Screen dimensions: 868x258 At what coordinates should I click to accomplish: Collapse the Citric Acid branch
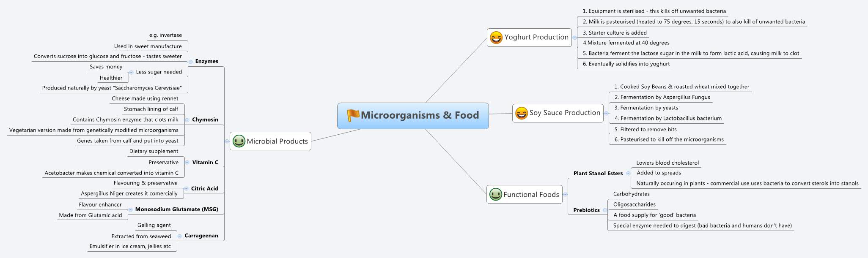pyautogui.click(x=187, y=189)
